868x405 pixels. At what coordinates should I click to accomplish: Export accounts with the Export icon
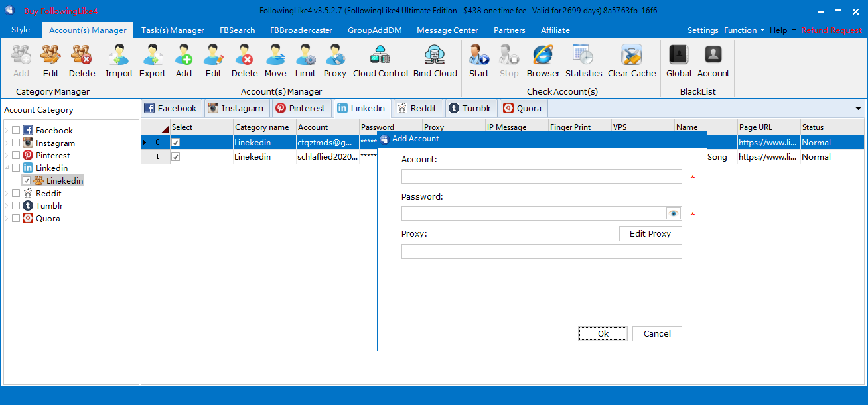pyautogui.click(x=153, y=61)
